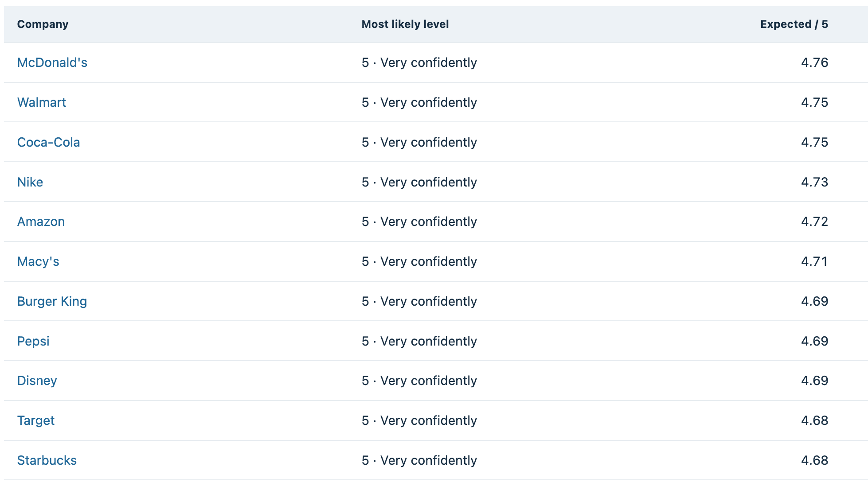Screen dimensions: 868x490
Task: Open the Walmart company link
Action: [42, 102]
